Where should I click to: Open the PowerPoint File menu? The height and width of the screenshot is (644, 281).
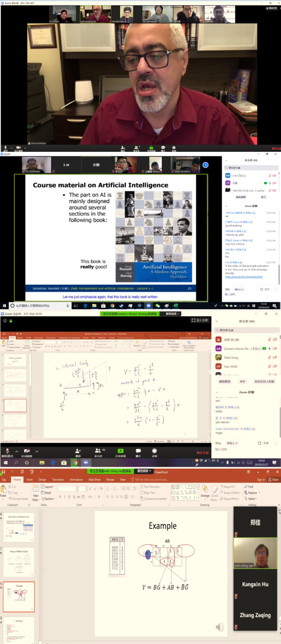4,480
